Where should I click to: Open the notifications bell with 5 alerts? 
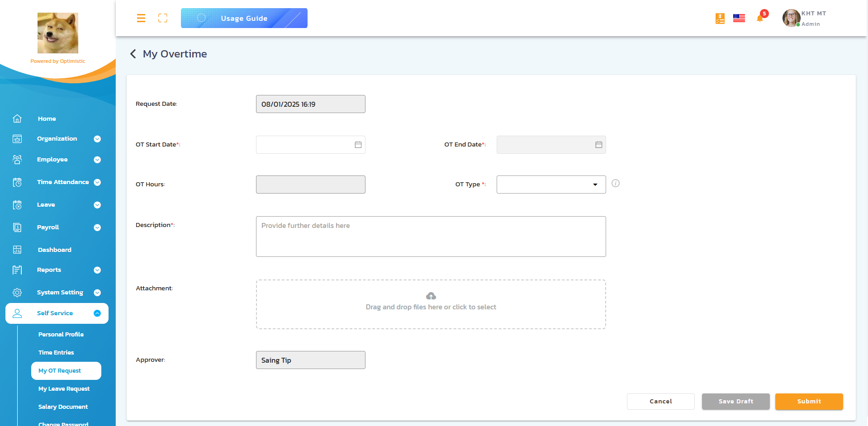pos(760,18)
